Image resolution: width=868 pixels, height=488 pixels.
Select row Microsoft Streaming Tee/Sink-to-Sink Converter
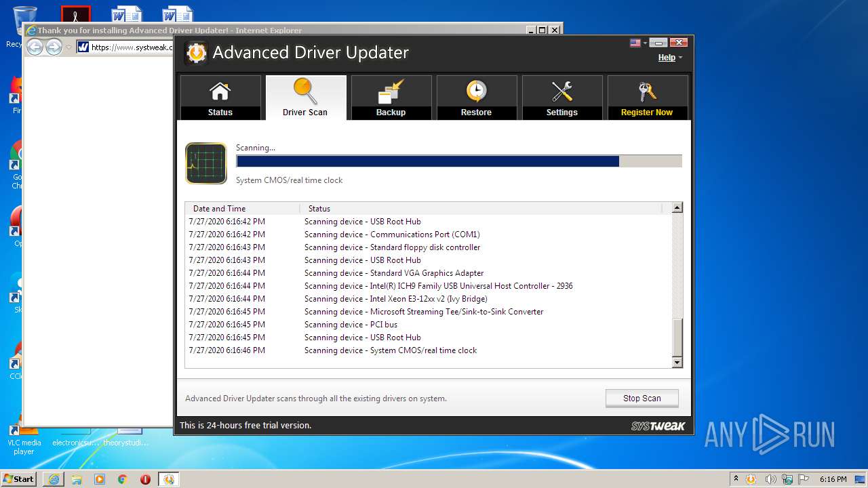[429, 312]
